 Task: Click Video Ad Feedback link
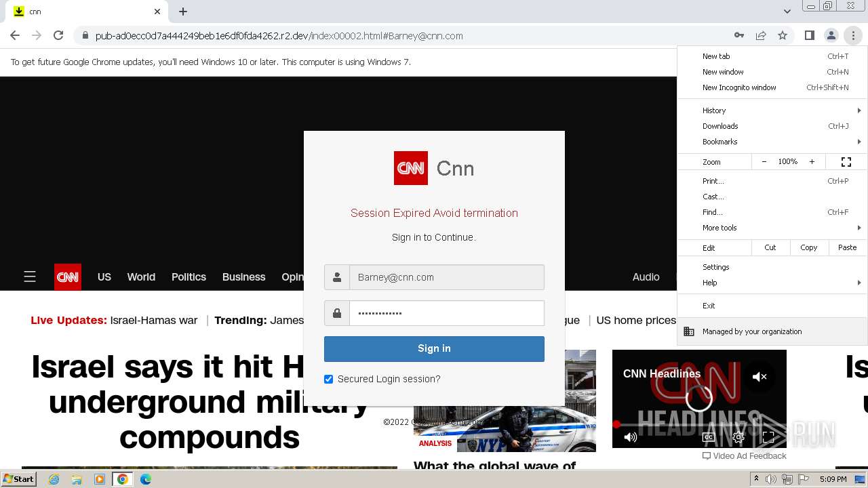coord(745,456)
